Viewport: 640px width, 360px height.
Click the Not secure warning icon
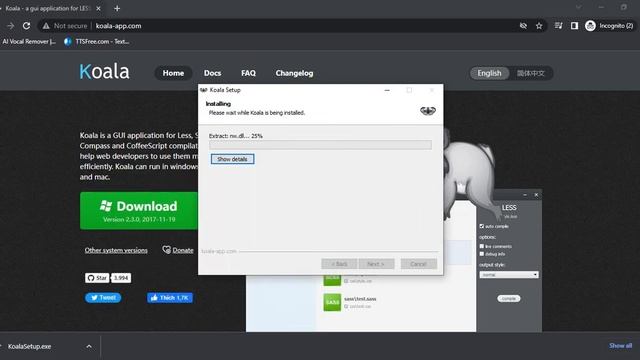pos(46,26)
